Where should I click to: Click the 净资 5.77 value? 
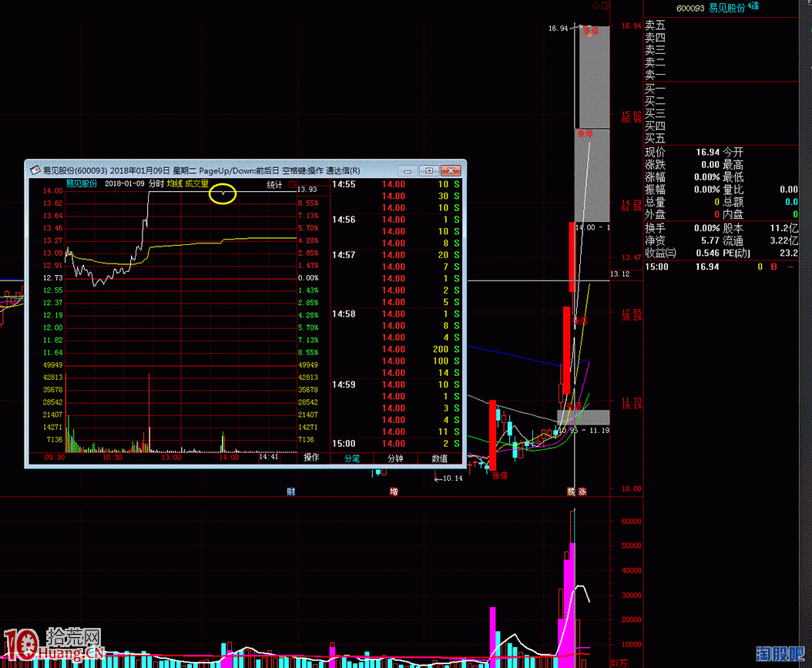[710, 241]
